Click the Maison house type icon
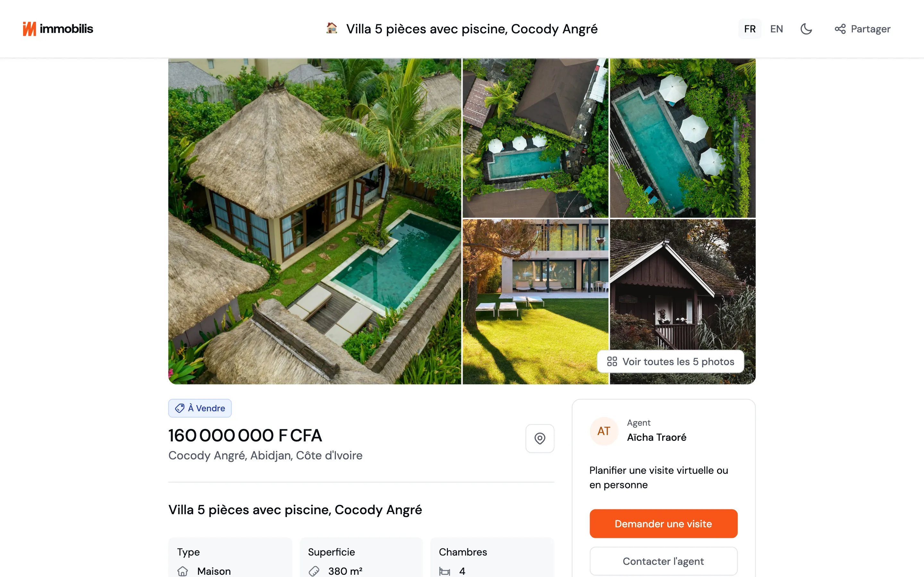 point(183,571)
